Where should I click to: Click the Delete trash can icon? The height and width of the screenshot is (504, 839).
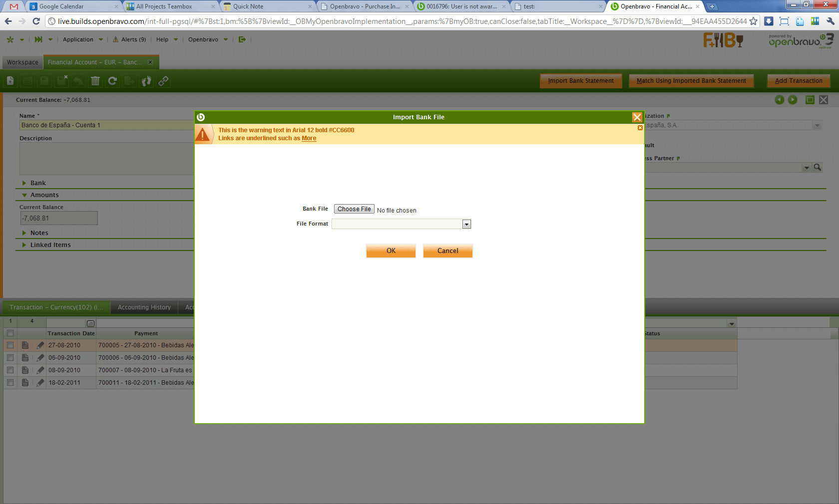95,81
